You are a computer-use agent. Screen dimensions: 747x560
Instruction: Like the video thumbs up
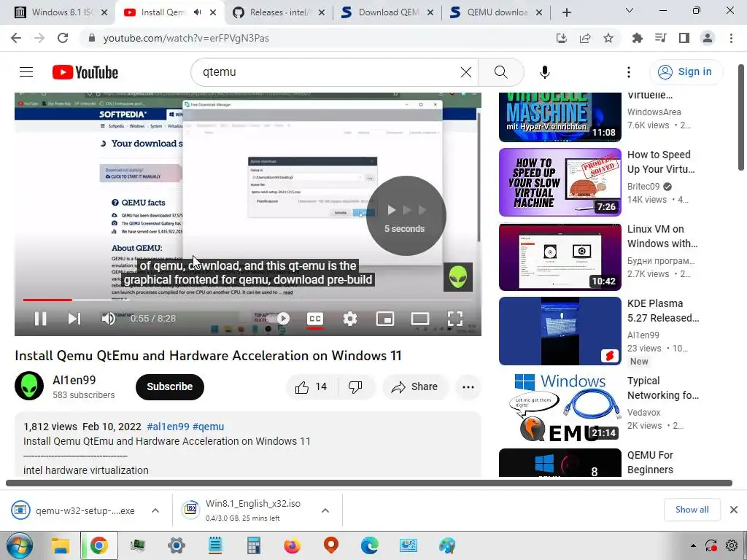(311, 387)
